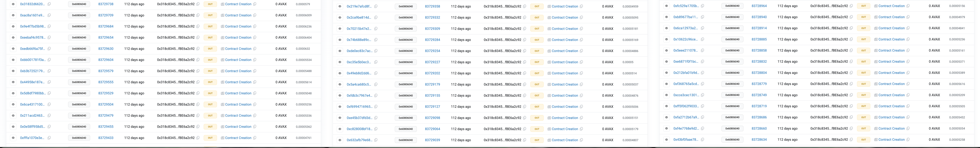Copy the created contract address in block 83729433 row

tap(255, 138)
